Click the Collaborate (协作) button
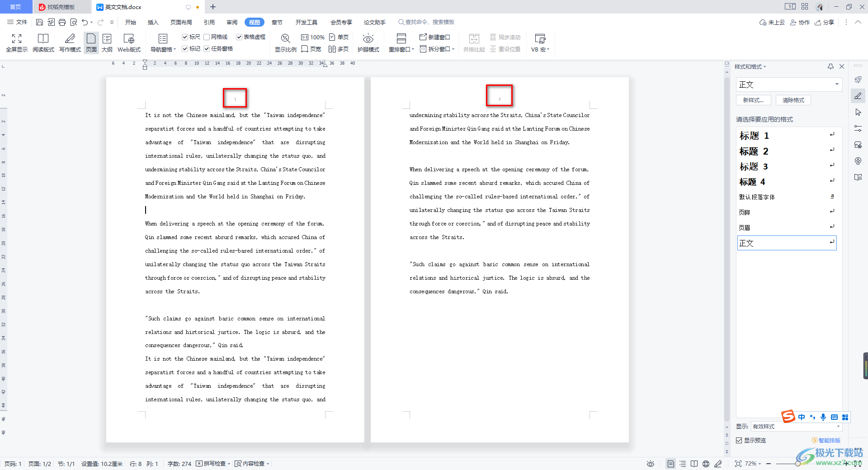This screenshot has height=470, width=868. 800,22
